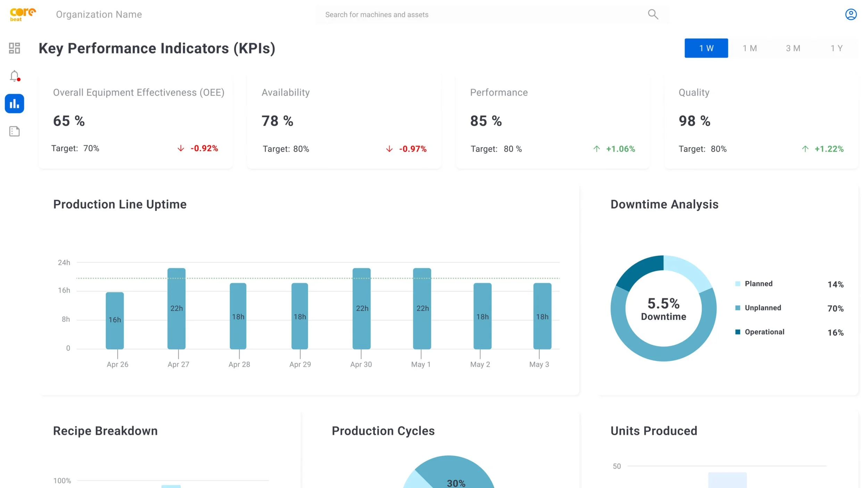Click the OEE Target: 70% text

pos(75,149)
